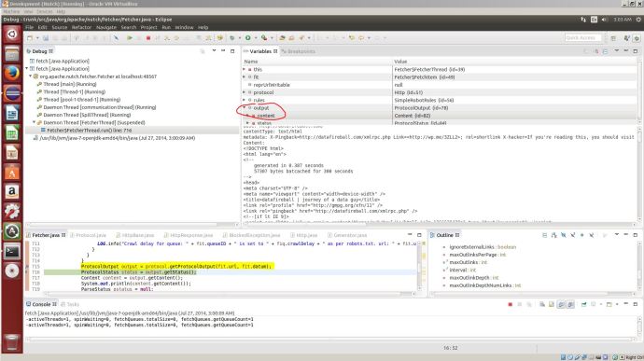644x361 pixels.
Task: Click the Hide Fields icon in Outline toolbar
Action: pos(564,235)
